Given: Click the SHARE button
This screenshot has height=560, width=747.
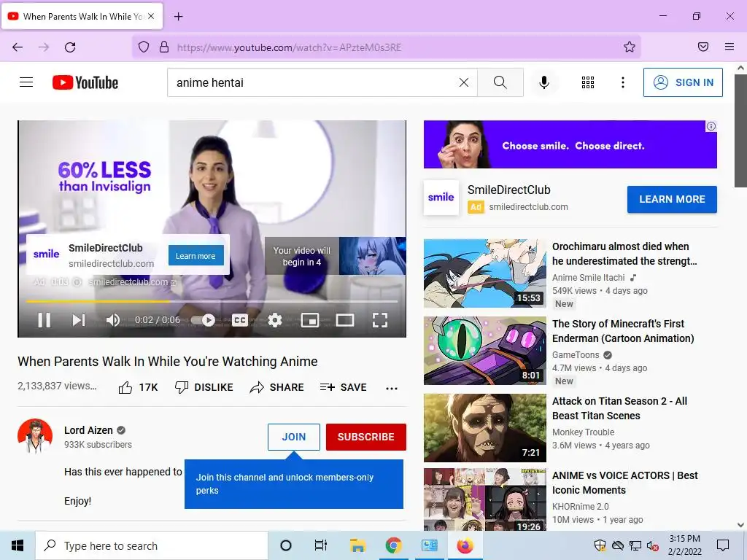Looking at the screenshot, I should pos(276,387).
